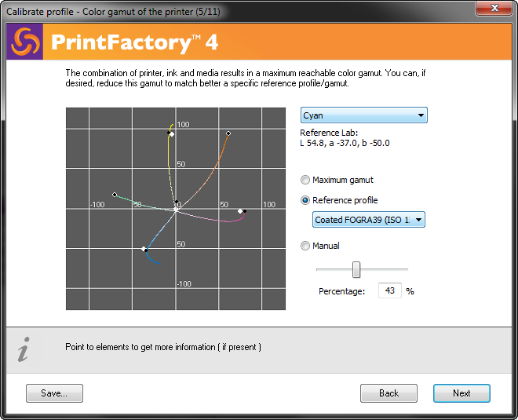Screen dimensions: 518x420
Task: Click the white diamond marker on magenta curve
Action: pyautogui.click(x=240, y=211)
